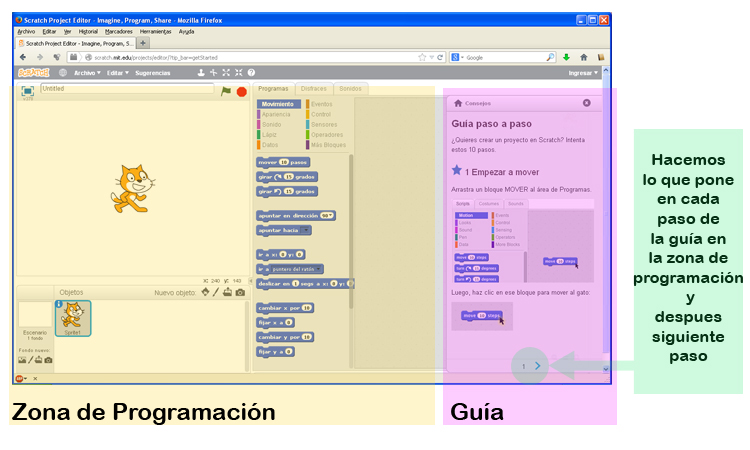Open new sprite from camera icon

point(240,292)
